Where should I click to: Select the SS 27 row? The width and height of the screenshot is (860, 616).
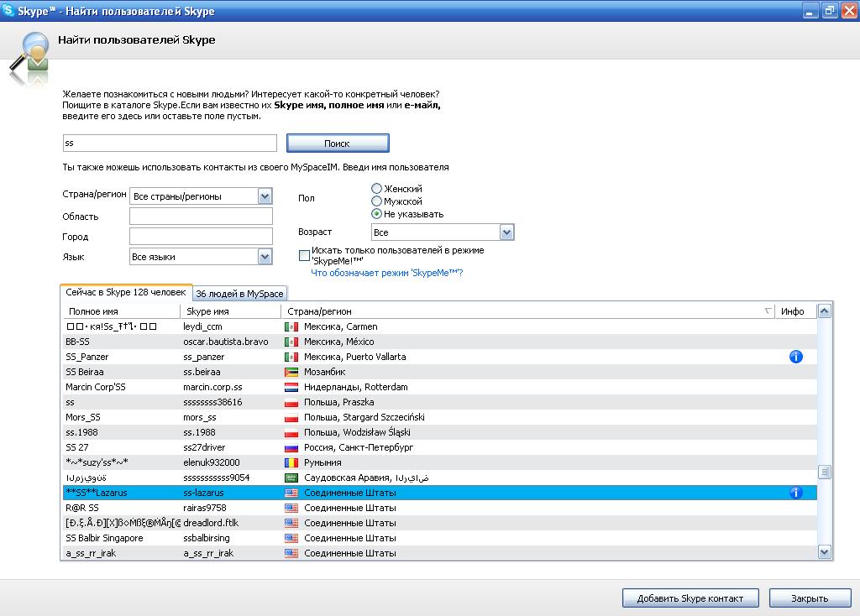tap(440, 448)
